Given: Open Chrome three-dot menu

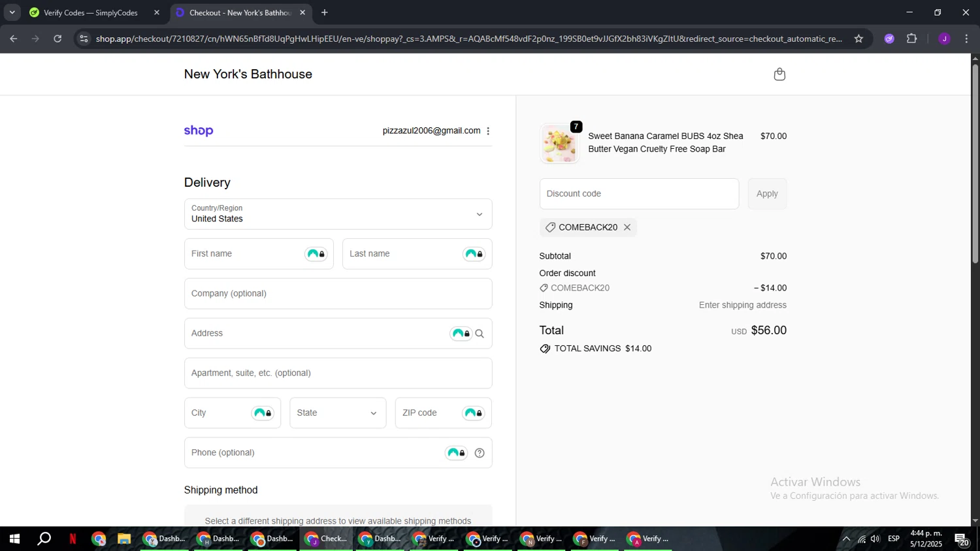Looking at the screenshot, I should [966, 39].
